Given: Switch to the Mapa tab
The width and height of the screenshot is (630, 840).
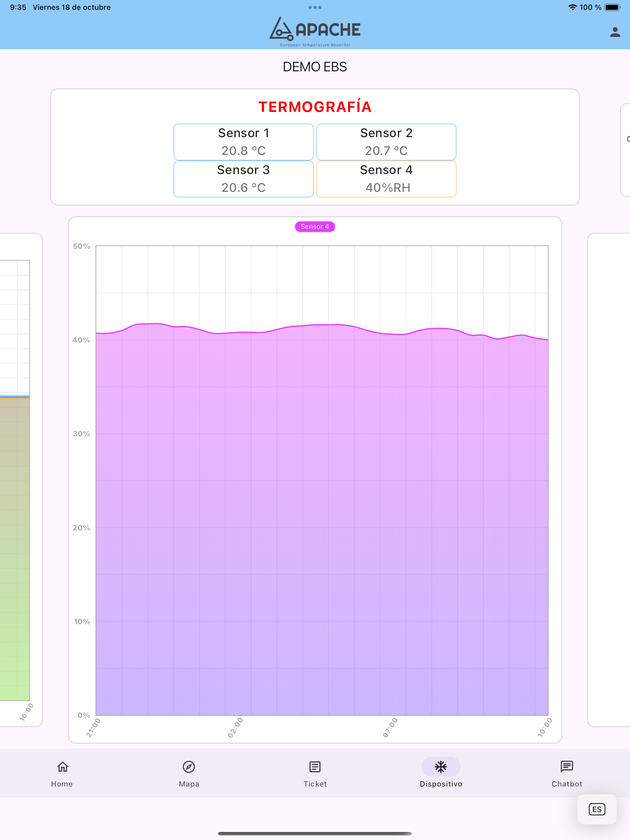Looking at the screenshot, I should 189,774.
